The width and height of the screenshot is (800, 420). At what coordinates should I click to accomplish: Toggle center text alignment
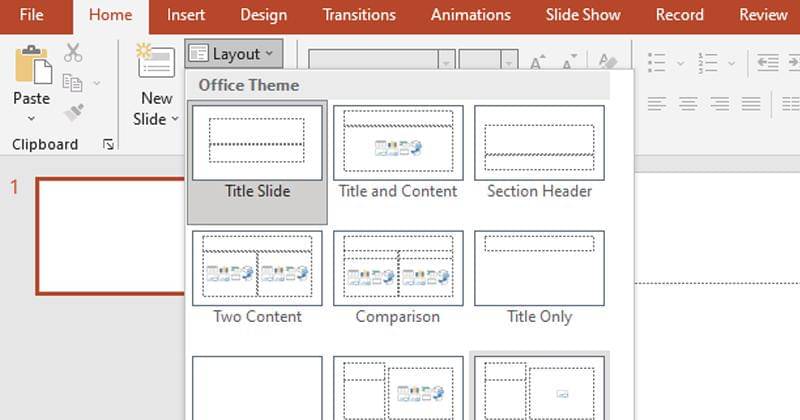point(687,103)
